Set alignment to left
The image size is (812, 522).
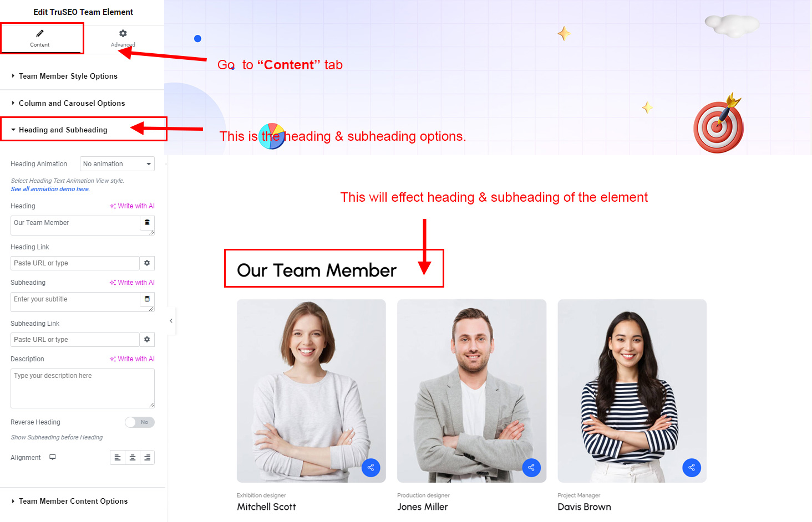click(118, 458)
